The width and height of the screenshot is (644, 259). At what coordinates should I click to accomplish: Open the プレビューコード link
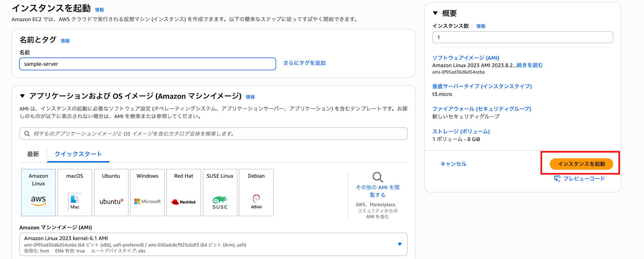point(584,178)
